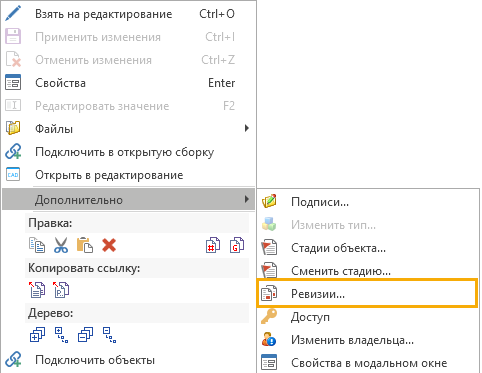The height and width of the screenshot is (373, 482).
Task: Click the expand all tree icon
Action: (37, 335)
